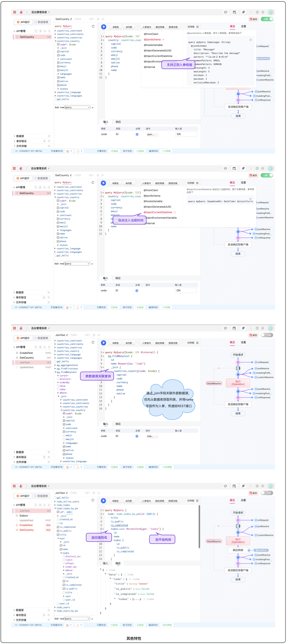Select @fromClaim above the red @jsonSchema entry
Viewport: 287px width, 644px height.
click(151, 34)
